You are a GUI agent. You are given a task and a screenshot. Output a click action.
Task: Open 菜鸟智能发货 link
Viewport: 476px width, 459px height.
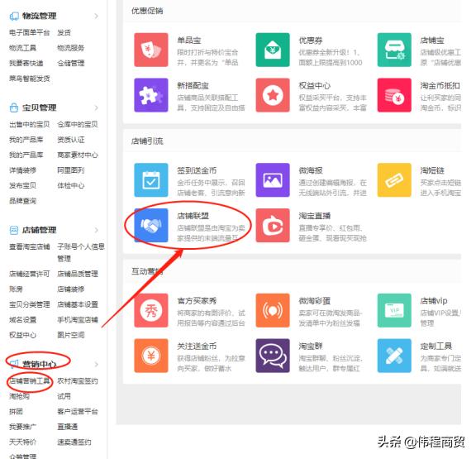(x=30, y=79)
